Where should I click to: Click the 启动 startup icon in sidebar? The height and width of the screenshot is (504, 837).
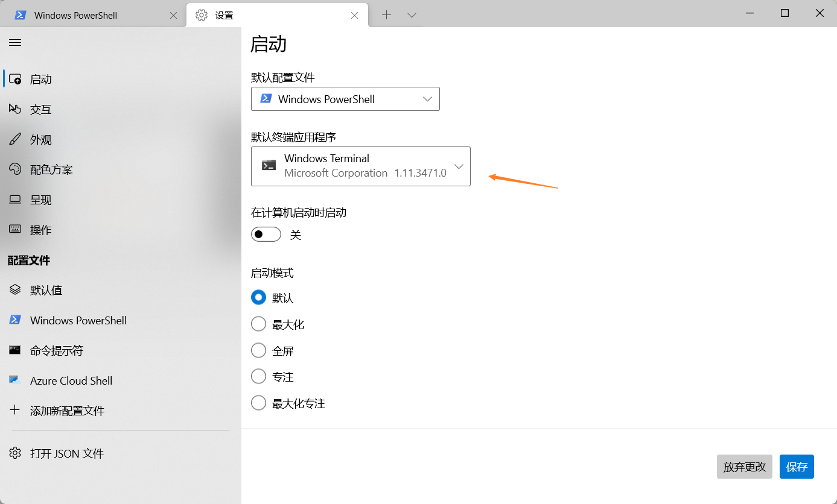click(x=16, y=79)
